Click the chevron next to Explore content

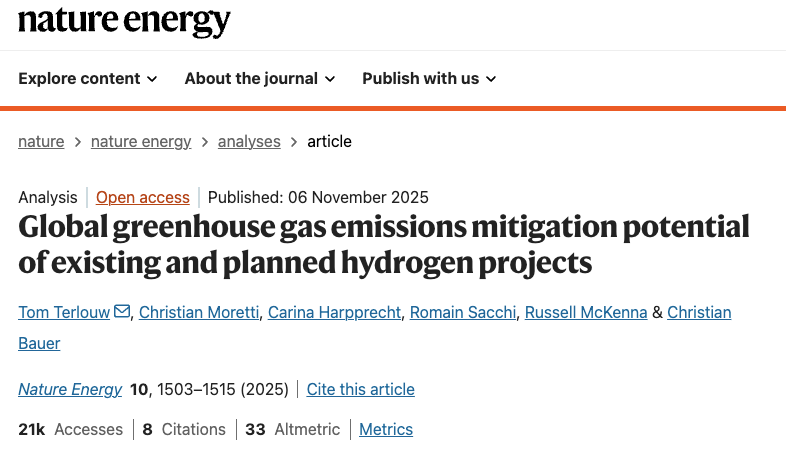(152, 79)
